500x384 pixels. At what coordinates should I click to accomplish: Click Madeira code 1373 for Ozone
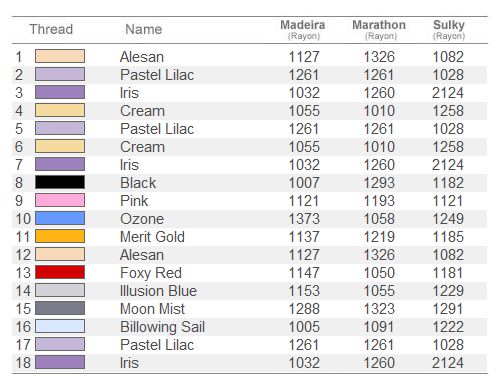pyautogui.click(x=304, y=219)
